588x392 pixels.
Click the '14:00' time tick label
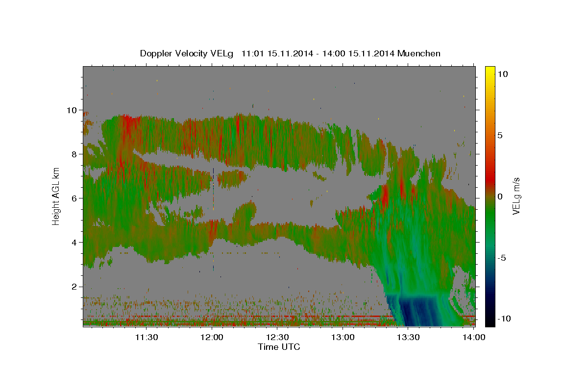(474, 337)
